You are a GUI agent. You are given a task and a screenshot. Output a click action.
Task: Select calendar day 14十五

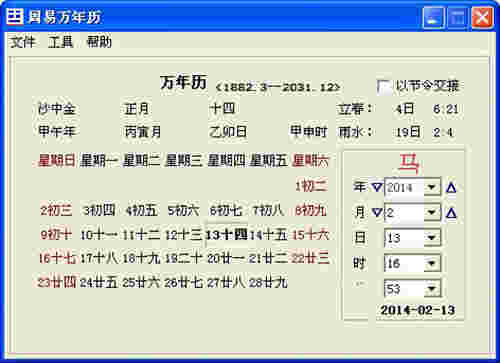pos(268,235)
